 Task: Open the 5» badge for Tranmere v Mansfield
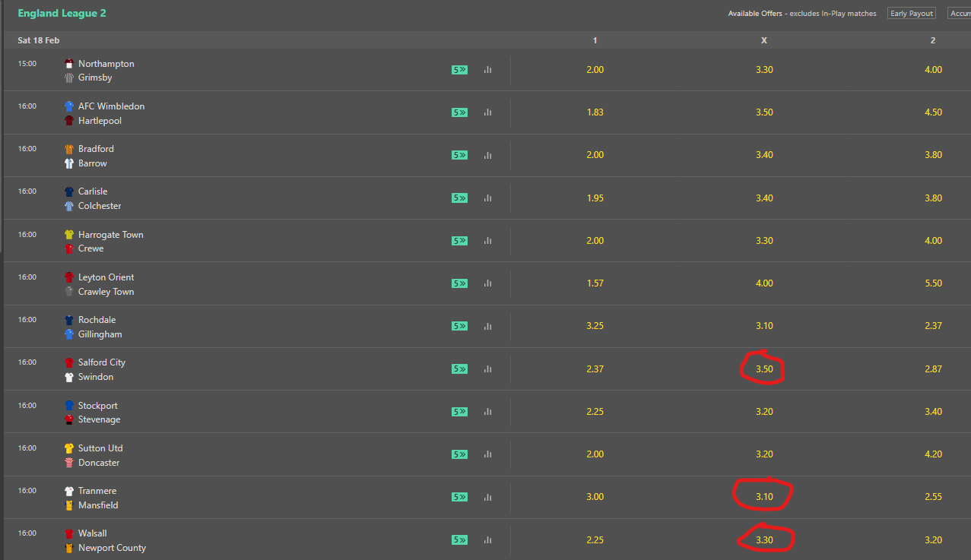pos(459,496)
